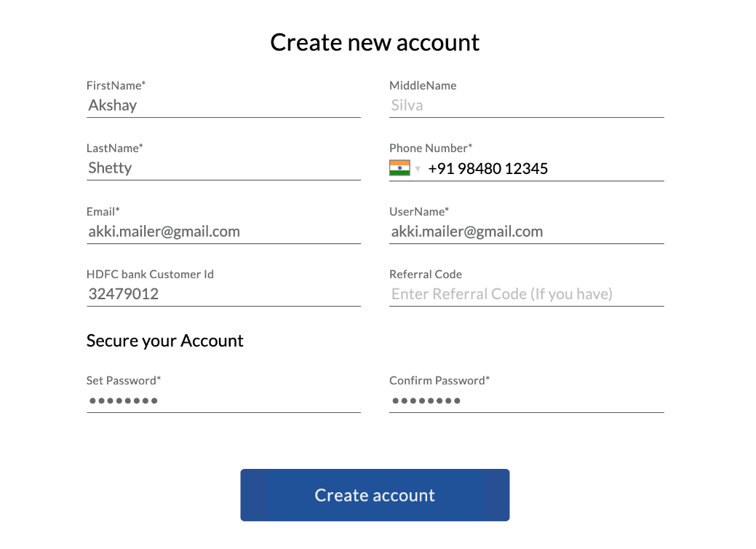This screenshot has width=756, height=549.
Task: Click the 'Create new account' heading
Action: (375, 42)
